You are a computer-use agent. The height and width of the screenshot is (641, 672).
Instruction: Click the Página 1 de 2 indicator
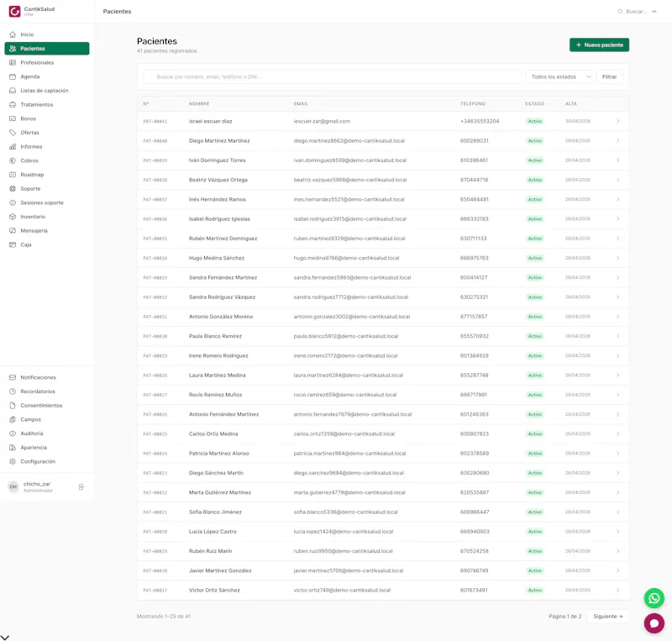click(564, 616)
